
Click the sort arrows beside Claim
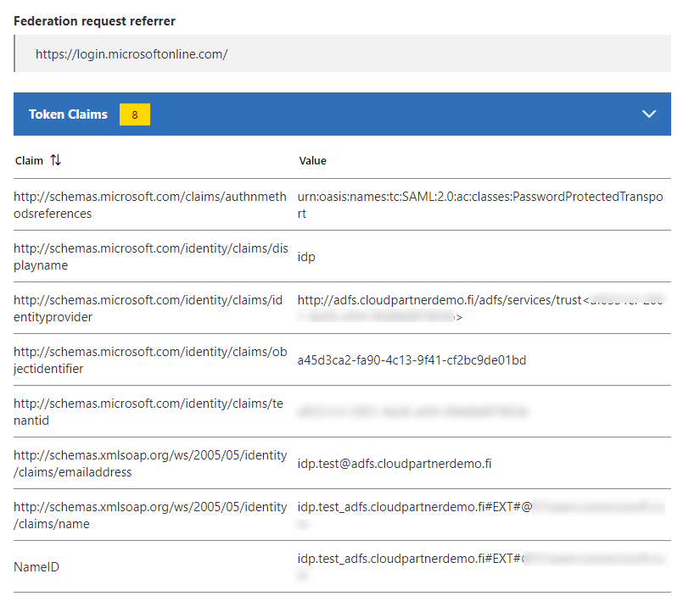56,159
